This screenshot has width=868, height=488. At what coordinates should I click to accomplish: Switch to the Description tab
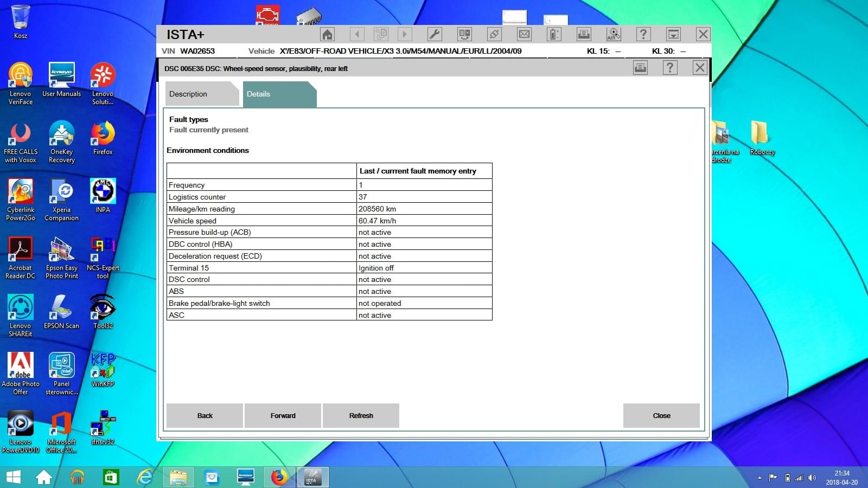(202, 94)
